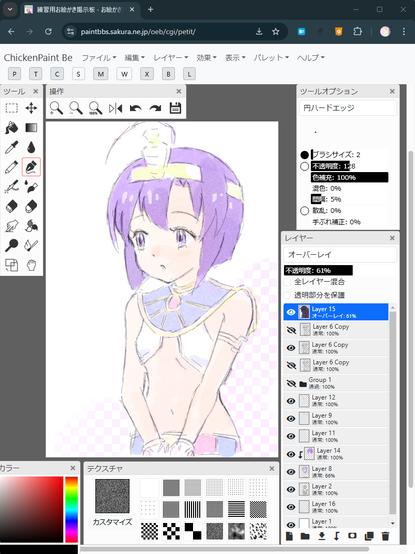Bookmark this page with star icon

coord(276,32)
